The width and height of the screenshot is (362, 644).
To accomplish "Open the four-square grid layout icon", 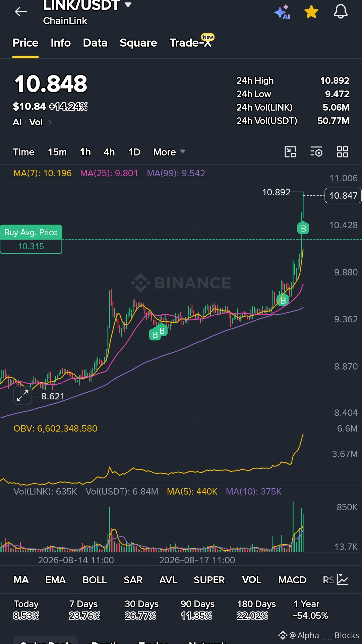I will point(343,152).
